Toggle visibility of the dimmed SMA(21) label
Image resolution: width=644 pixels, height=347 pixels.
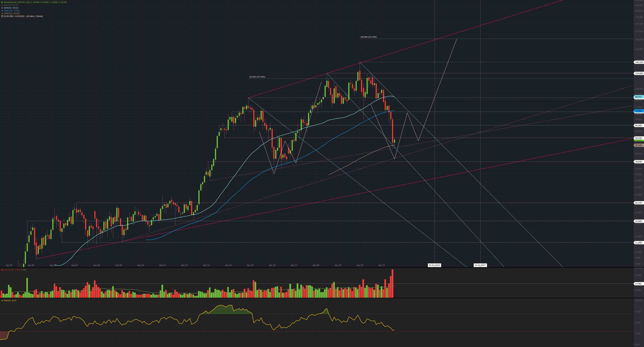pyautogui.click(x=11, y=5)
